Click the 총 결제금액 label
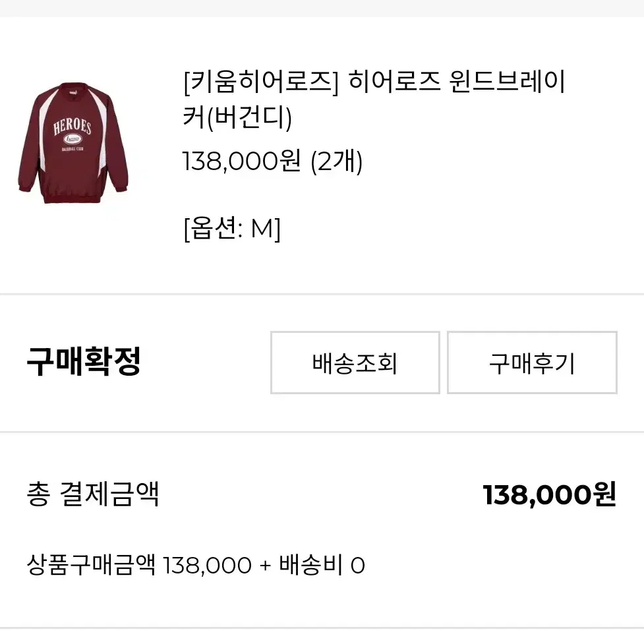Viewport: 644px width, 644px height. [92, 494]
